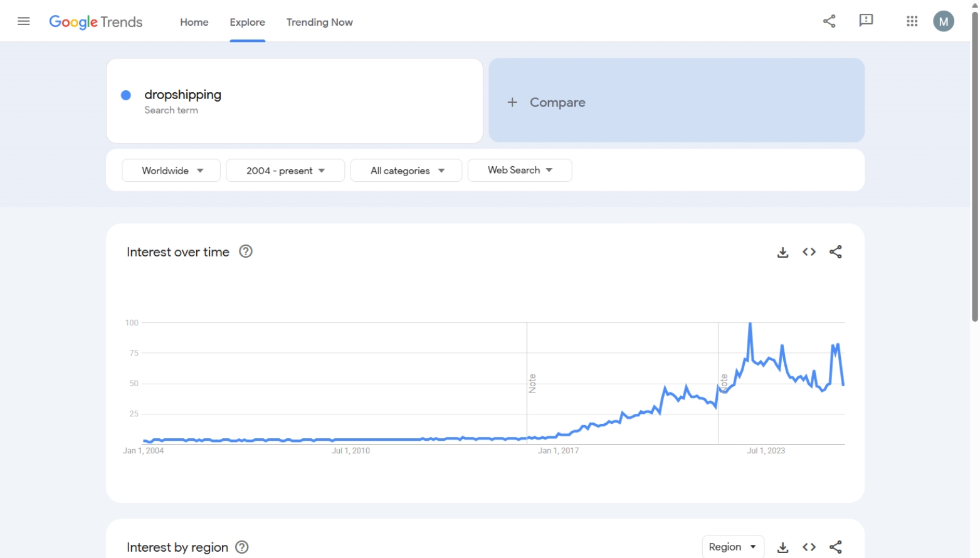The height and width of the screenshot is (558, 980).
Task: Share the Interest by region section
Action: [835, 547]
